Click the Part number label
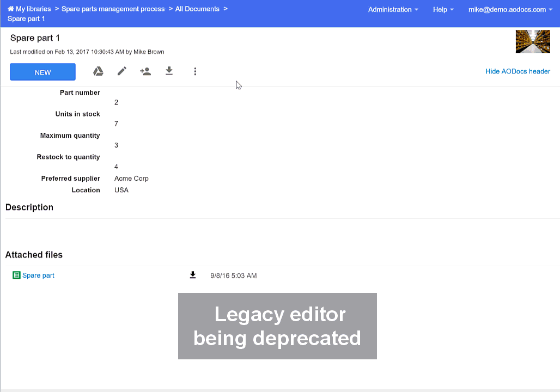This screenshot has height=392, width=560. pos(80,93)
